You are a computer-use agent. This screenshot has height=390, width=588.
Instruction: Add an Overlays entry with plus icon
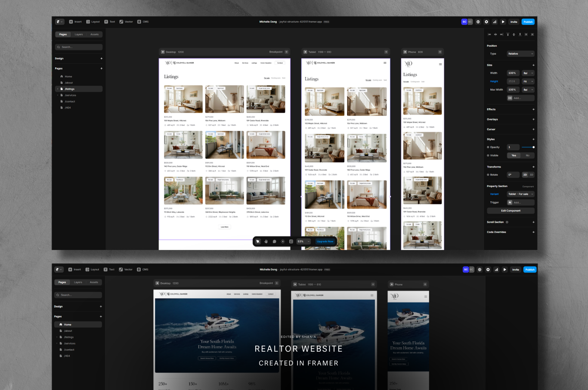(x=534, y=119)
